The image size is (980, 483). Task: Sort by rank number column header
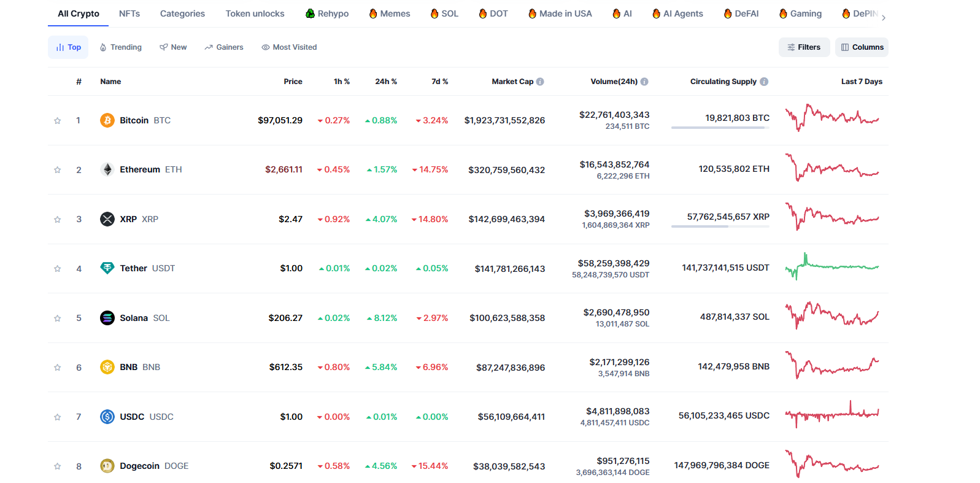click(79, 82)
